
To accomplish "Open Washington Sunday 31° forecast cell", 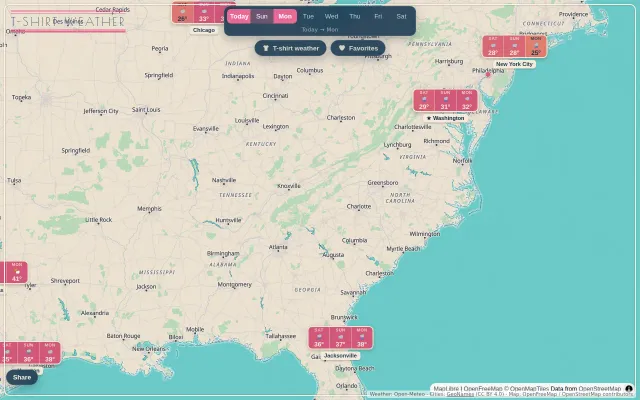I will 445,100.
